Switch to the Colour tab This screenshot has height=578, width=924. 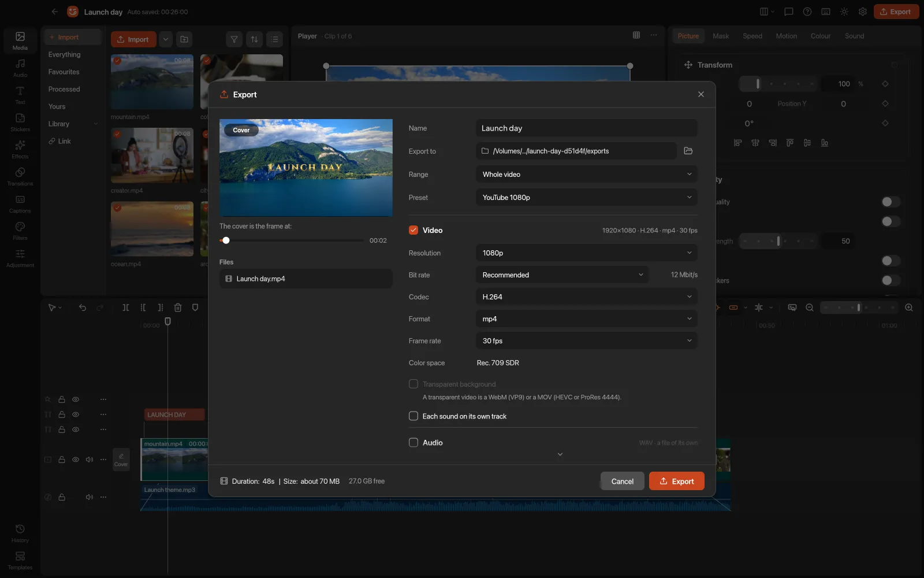pos(821,36)
